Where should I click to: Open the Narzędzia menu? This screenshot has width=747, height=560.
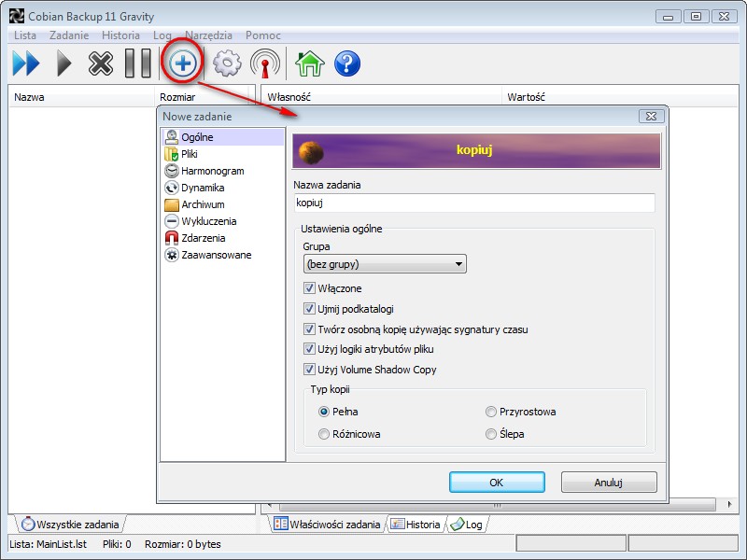point(208,35)
